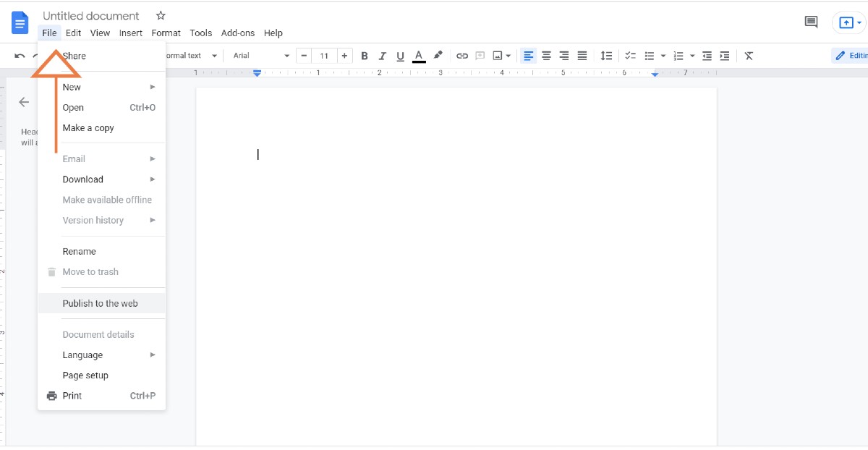Select Make a copy from the menu
The image size is (868, 450).
88,128
